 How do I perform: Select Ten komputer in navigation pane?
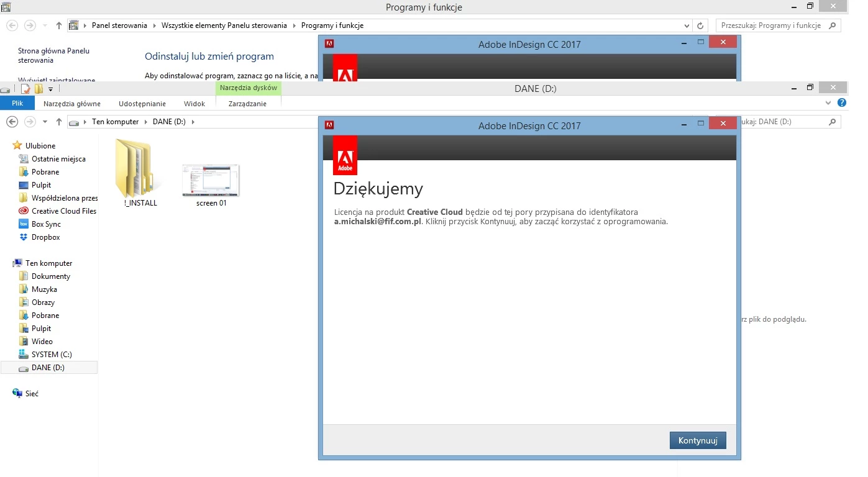click(48, 263)
